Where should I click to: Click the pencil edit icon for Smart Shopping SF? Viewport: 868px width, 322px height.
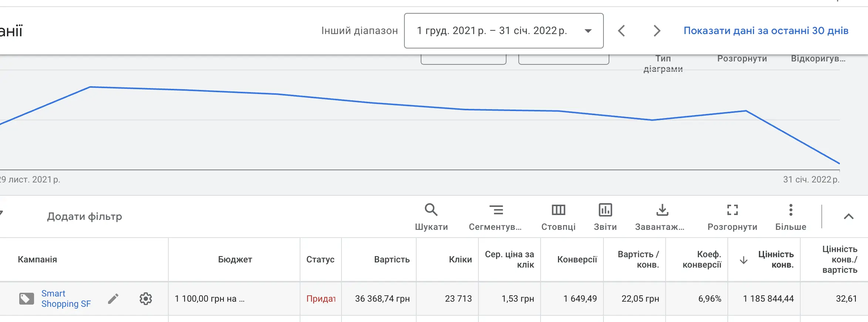click(x=113, y=299)
